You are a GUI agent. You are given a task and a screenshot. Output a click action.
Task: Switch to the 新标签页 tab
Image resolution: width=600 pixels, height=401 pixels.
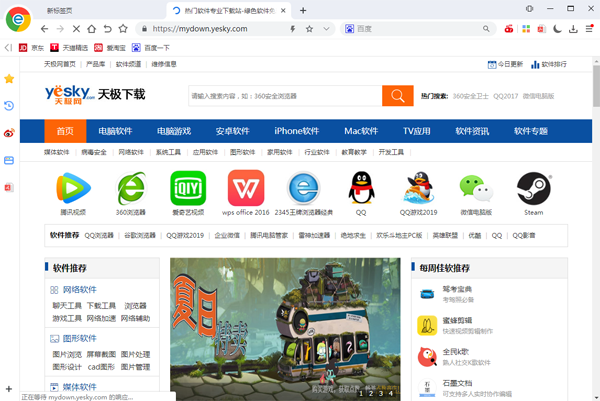60,11
